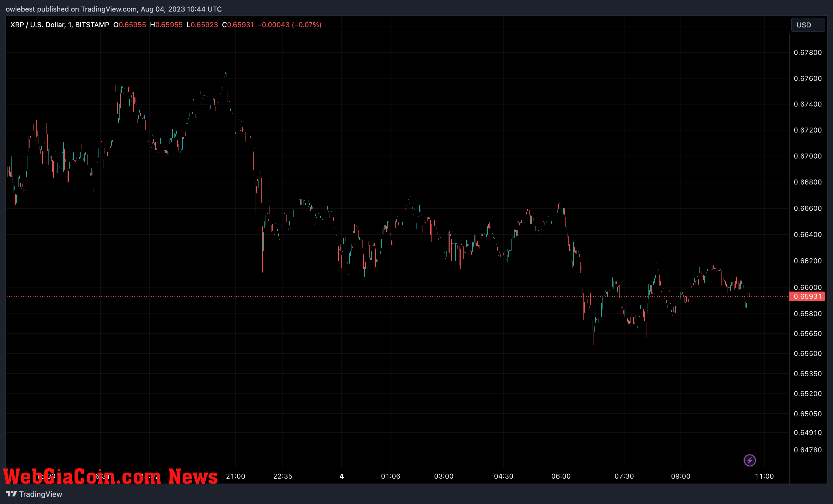Click the 0.67000 price axis label
Viewport: 833px width, 504px height.
pos(808,156)
